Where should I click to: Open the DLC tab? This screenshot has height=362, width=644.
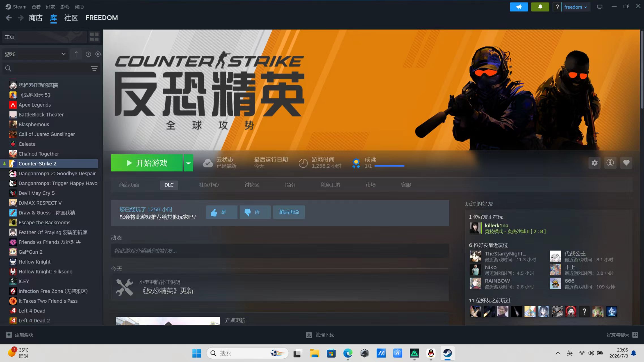tap(169, 185)
